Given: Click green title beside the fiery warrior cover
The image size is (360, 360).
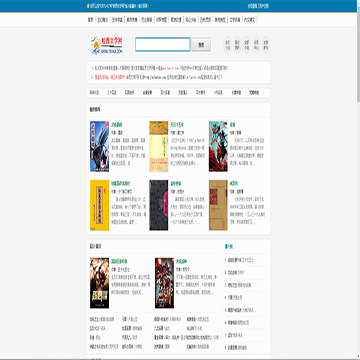Looking at the screenshot, I should point(119,261).
